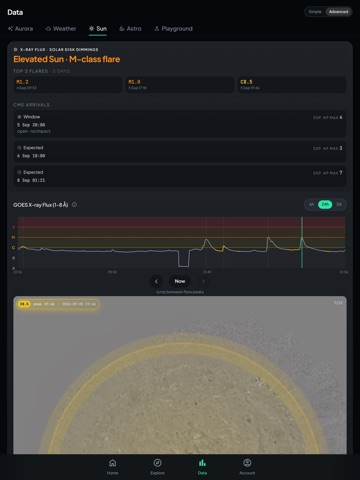Open the 5 Sep 20:00 CME Window entry

coord(180,124)
